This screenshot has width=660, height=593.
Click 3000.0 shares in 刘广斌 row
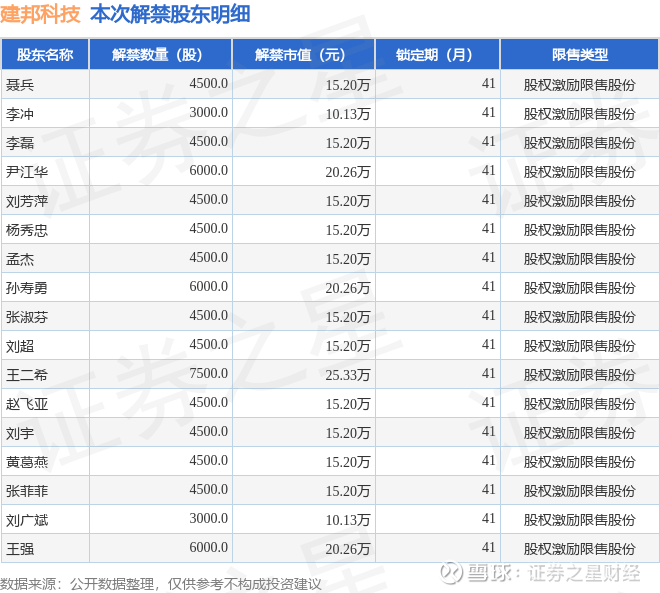point(208,518)
